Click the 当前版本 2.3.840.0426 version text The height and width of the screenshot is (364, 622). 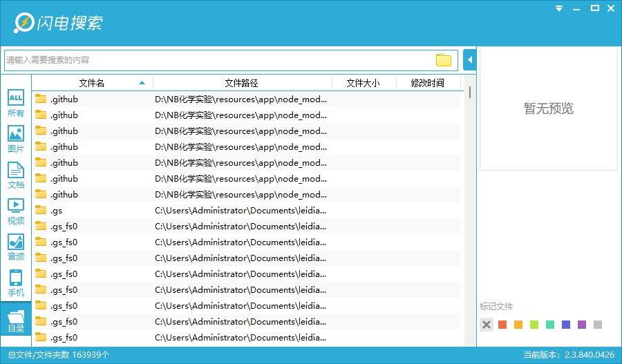[x=569, y=355]
